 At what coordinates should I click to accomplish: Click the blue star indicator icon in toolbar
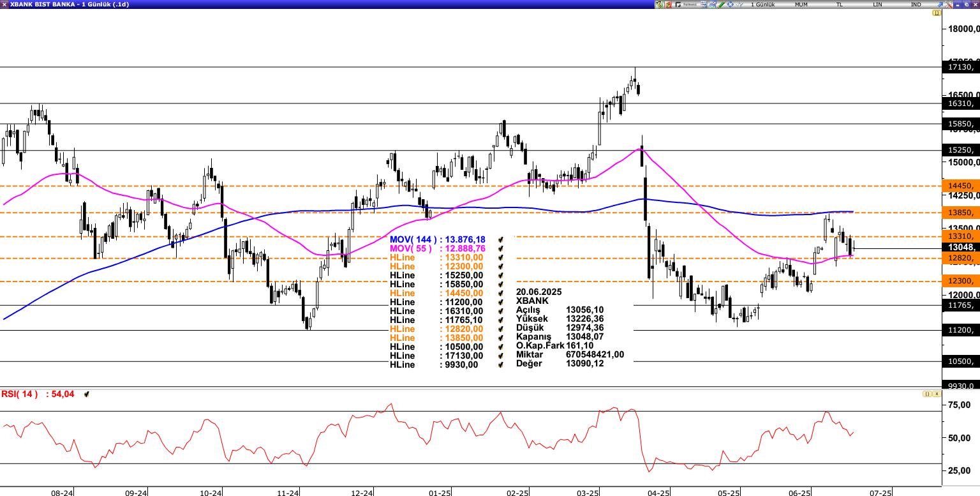coord(731,4)
